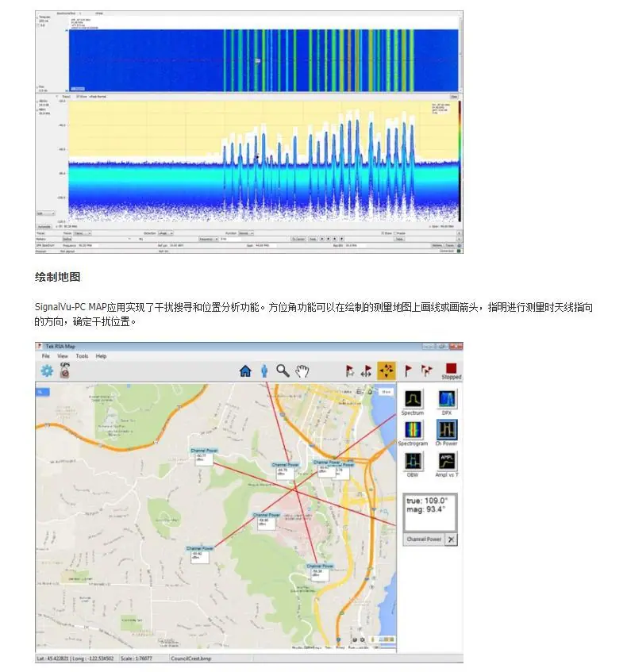
Task: Click the true/mag azimuth readout box
Action: point(430,512)
